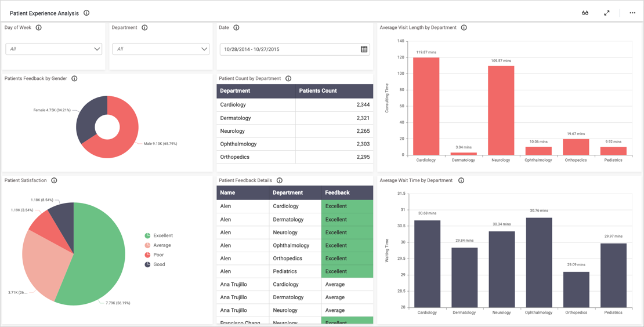Screen dimensions: 644x327
Task: Toggle Average legend item in Patient Satisfaction
Action: tap(158, 245)
